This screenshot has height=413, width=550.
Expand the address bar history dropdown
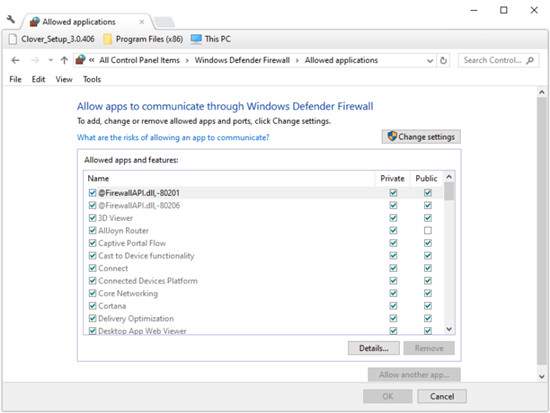coord(430,60)
